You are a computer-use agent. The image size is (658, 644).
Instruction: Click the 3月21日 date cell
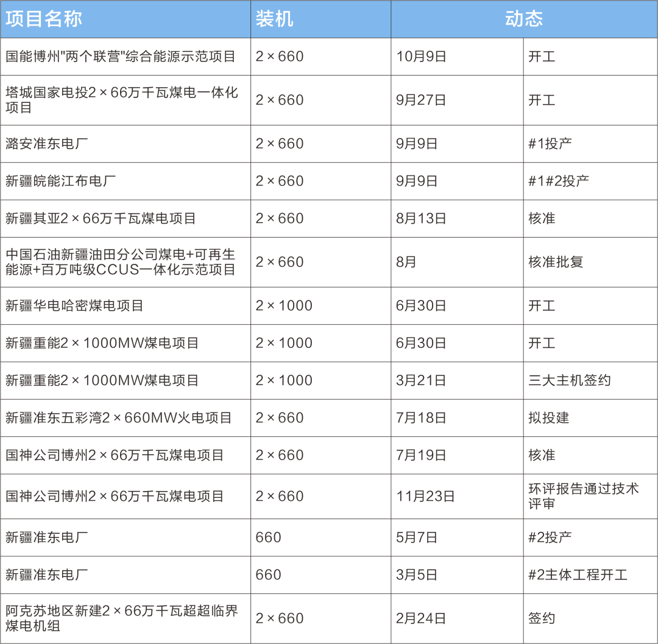pos(458,381)
